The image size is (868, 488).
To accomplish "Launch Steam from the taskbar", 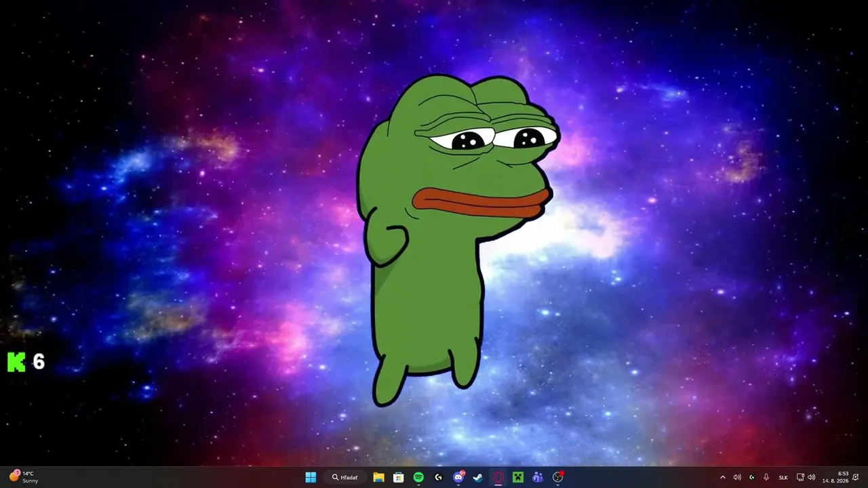I will tap(478, 477).
